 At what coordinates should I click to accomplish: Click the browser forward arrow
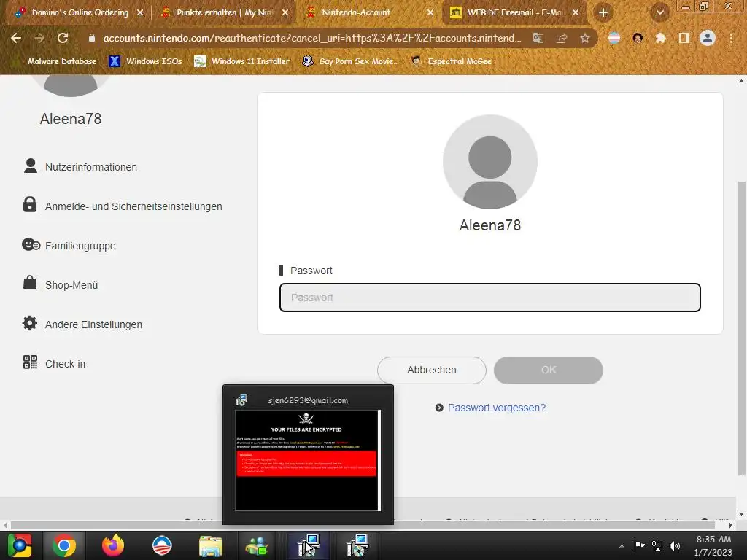39,38
